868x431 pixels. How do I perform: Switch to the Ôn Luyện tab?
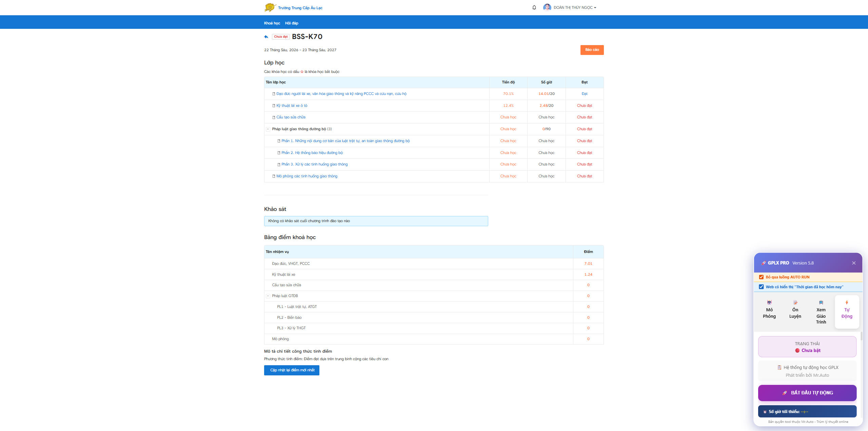795,312
